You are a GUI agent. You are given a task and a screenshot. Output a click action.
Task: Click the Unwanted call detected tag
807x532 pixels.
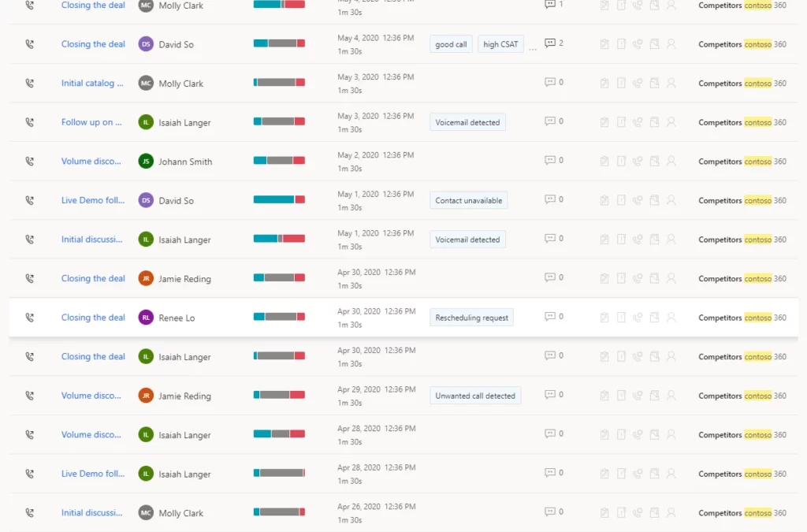coord(475,396)
